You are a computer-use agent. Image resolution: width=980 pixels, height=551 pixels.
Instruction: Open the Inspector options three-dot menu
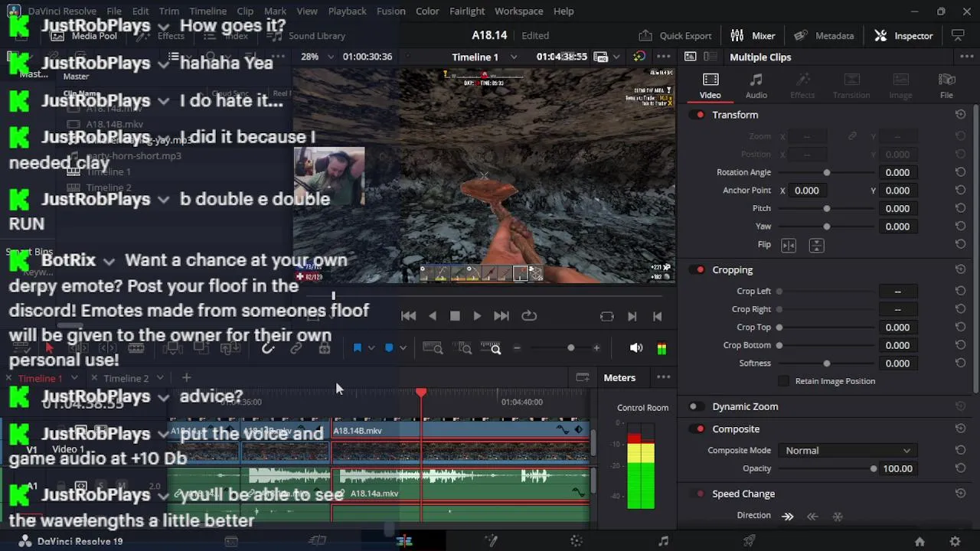click(966, 57)
